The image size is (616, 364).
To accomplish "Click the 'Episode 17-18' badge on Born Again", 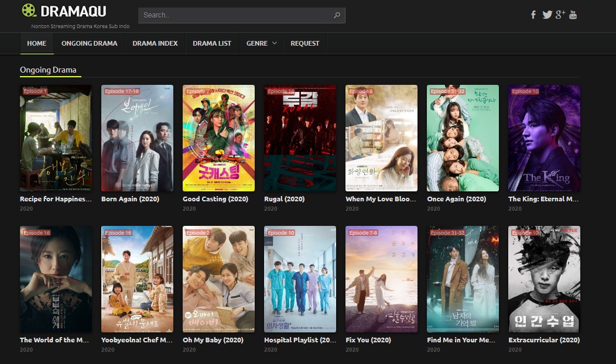I will pyautogui.click(x=122, y=91).
